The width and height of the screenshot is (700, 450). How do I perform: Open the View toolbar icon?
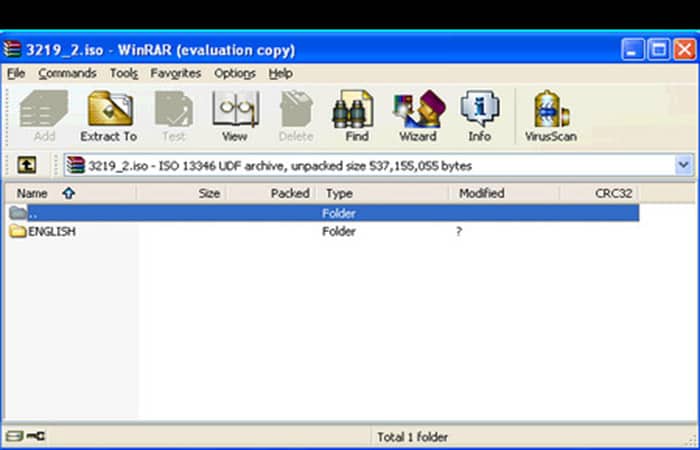coord(235,116)
